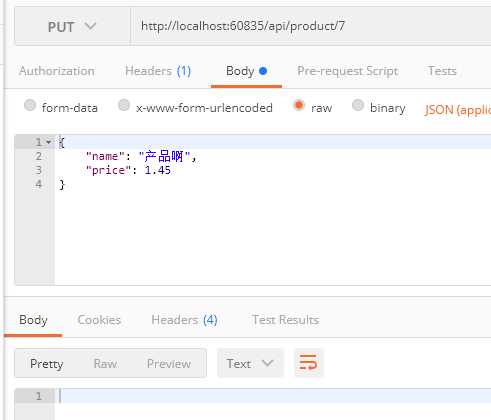The height and width of the screenshot is (420, 491).
Task: Click the empty response body line 1
Action: 273,396
